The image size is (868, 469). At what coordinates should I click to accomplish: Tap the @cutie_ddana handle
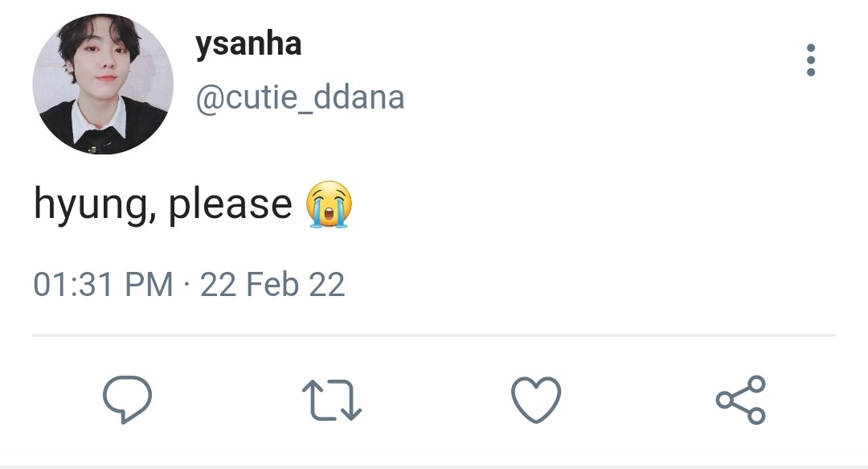(299, 98)
